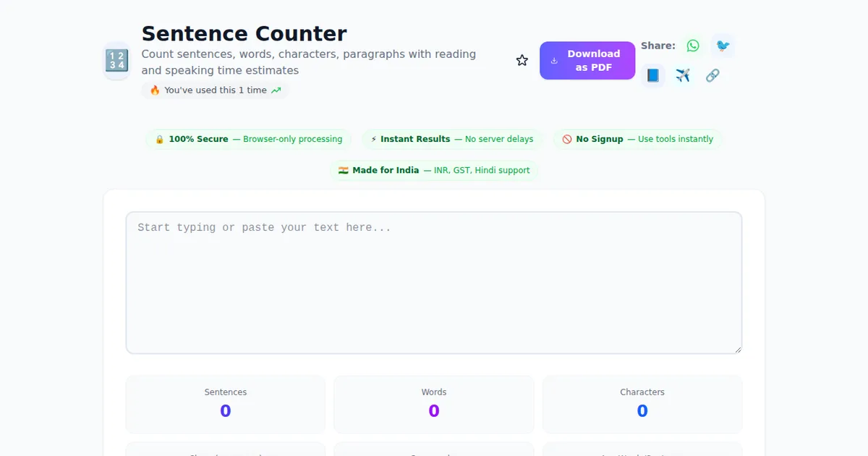
Task: Click the Instant Results badge
Action: pos(452,139)
